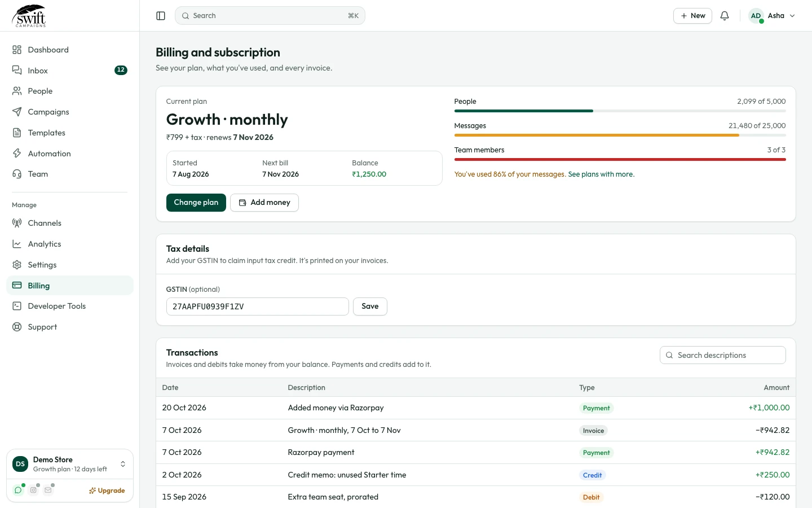View Analytics page

pyautogui.click(x=70, y=244)
